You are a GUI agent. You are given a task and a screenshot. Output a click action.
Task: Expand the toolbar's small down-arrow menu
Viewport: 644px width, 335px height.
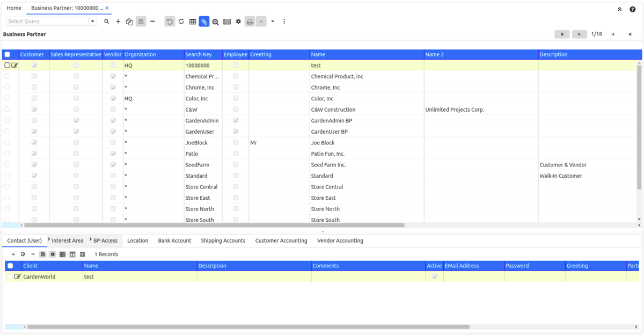tap(273, 21)
